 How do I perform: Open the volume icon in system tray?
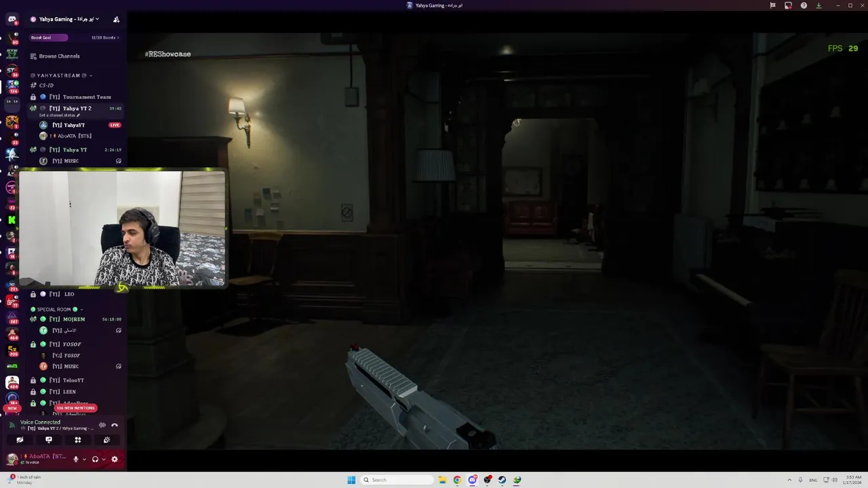point(834,480)
